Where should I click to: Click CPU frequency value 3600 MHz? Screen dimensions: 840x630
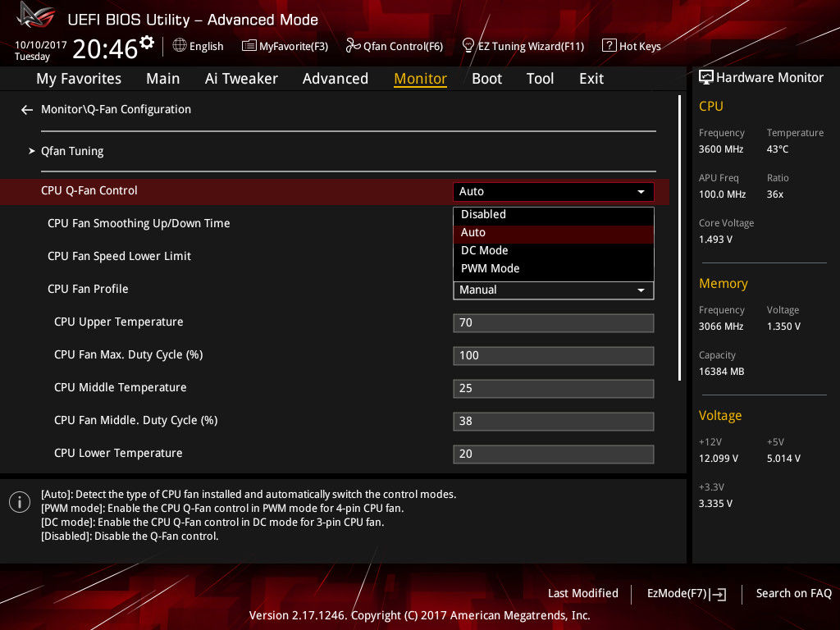tap(721, 149)
